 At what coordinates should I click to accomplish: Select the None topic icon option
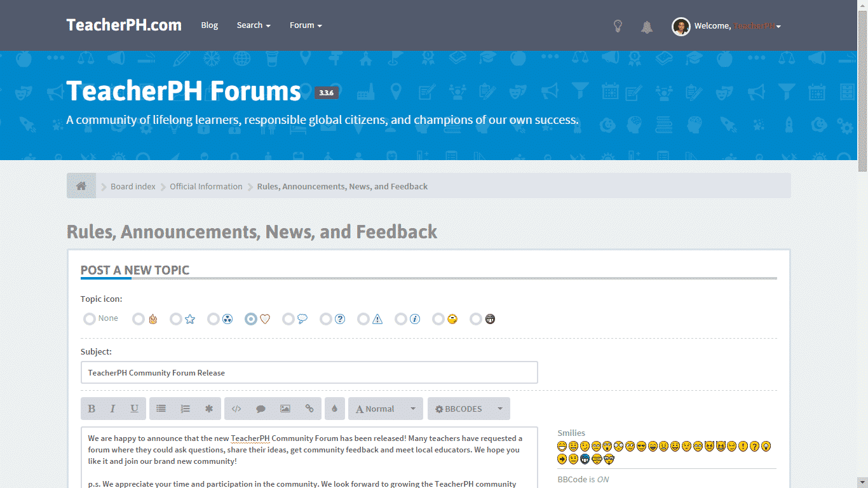(x=90, y=319)
